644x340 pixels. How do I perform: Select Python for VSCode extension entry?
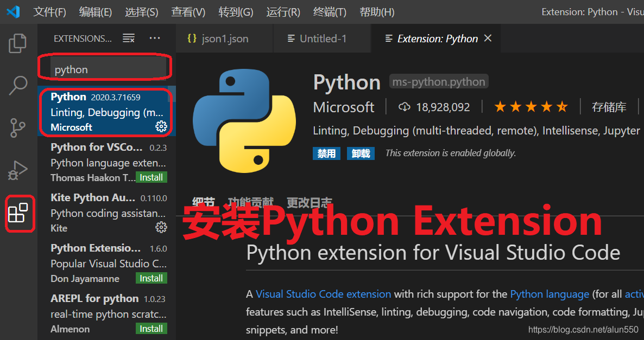click(106, 163)
